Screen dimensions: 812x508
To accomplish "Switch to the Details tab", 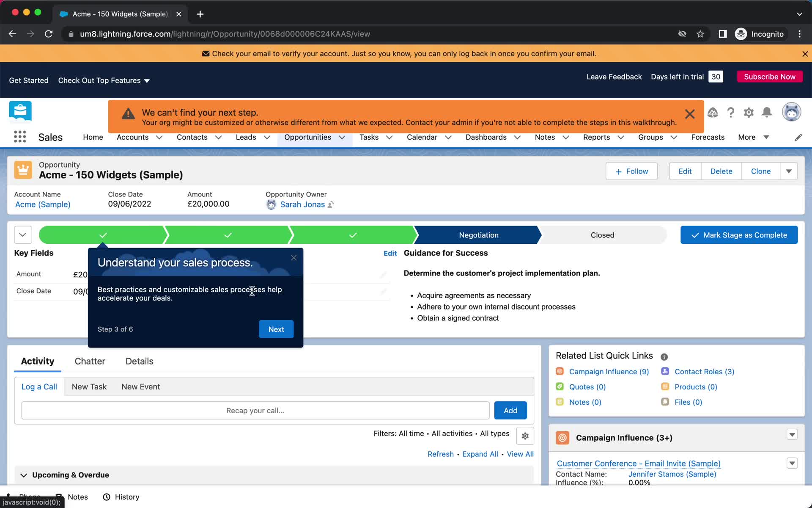I will coord(139,361).
